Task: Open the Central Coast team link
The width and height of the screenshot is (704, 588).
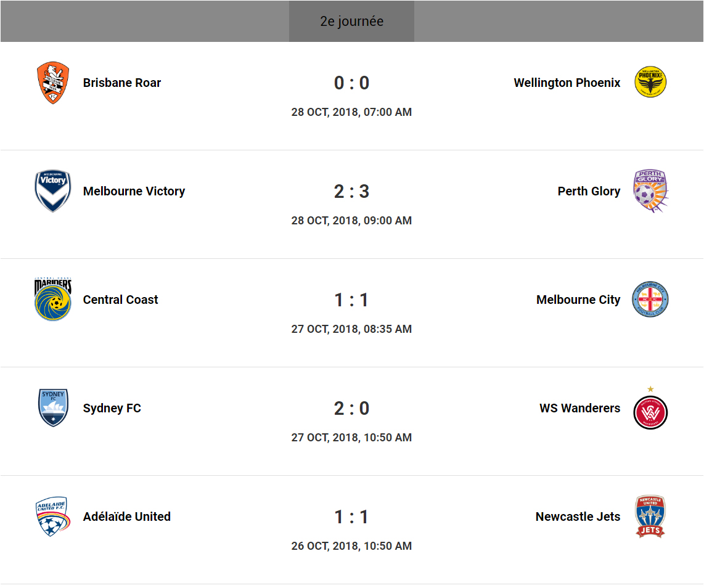Action: click(x=120, y=300)
